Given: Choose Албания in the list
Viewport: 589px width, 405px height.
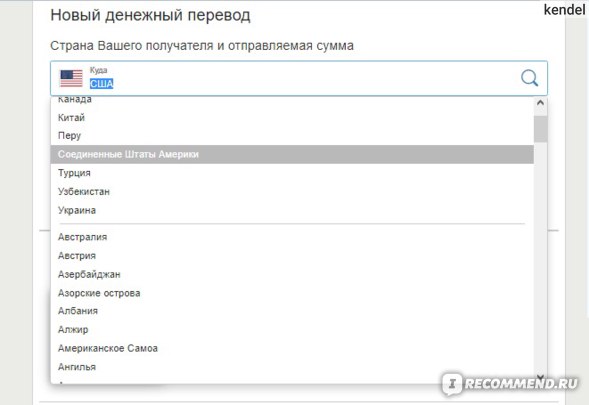Looking at the screenshot, I should (x=292, y=311).
